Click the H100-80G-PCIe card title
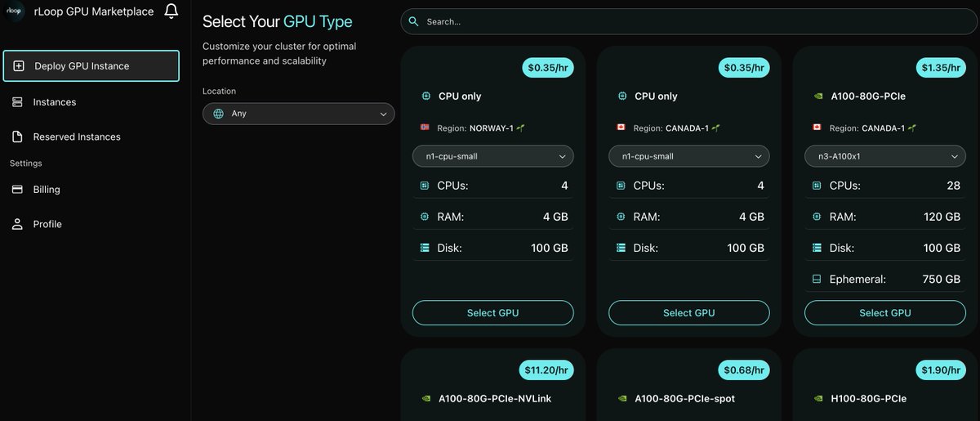This screenshot has height=421, width=980. pyautogui.click(x=868, y=400)
